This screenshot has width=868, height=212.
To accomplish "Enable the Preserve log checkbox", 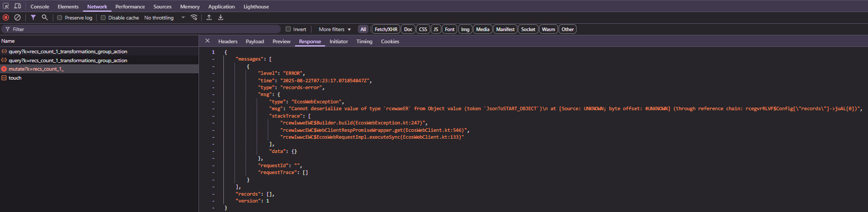I will tap(60, 18).
